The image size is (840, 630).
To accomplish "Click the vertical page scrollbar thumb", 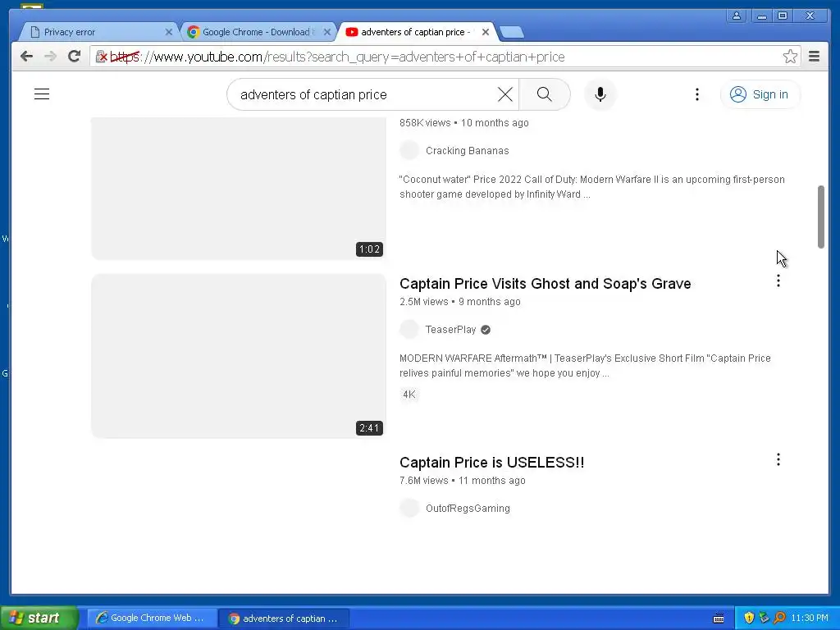I will click(x=820, y=217).
